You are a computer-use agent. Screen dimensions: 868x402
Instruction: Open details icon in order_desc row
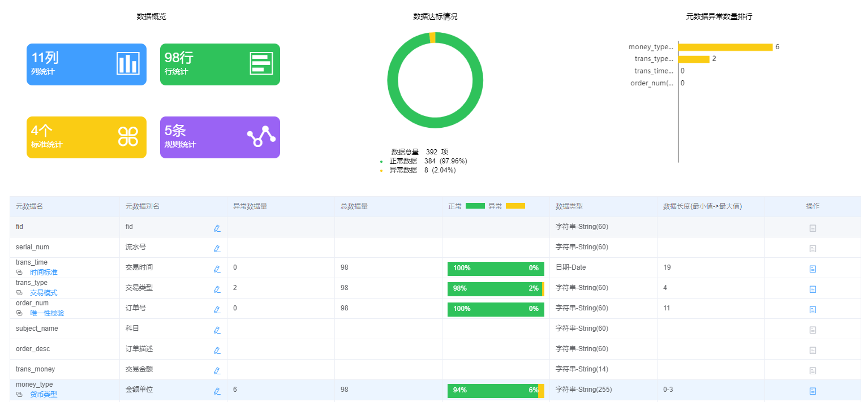[x=813, y=351]
